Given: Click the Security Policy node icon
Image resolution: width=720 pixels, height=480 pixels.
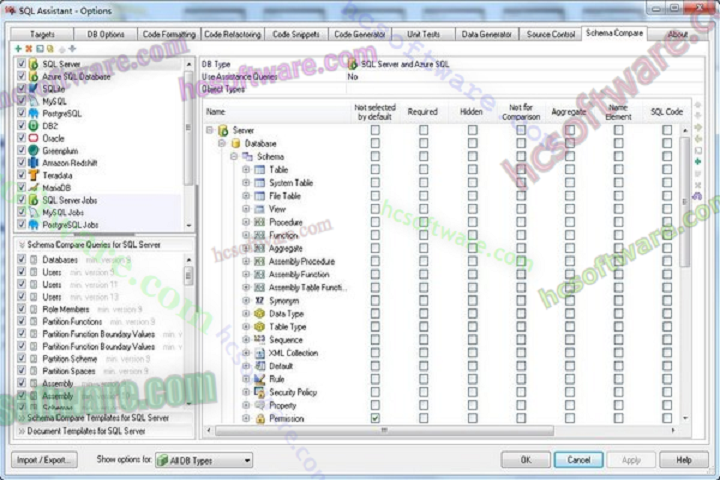Looking at the screenshot, I should tap(259, 392).
